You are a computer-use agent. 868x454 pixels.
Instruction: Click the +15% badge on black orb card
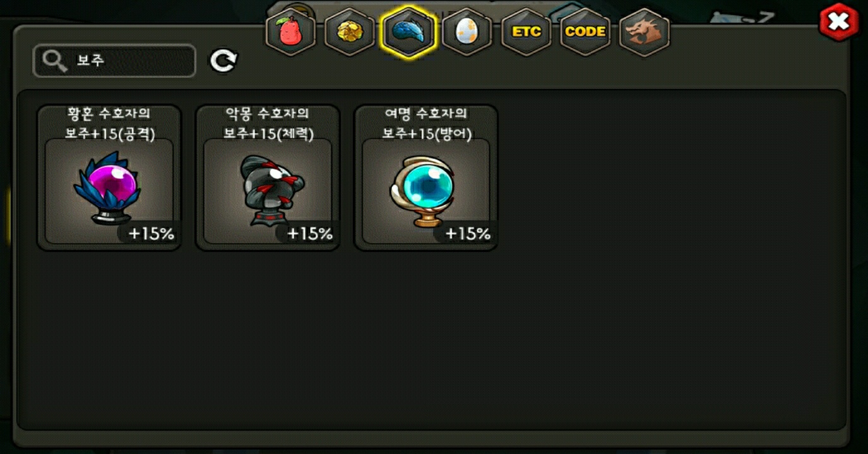tap(309, 233)
